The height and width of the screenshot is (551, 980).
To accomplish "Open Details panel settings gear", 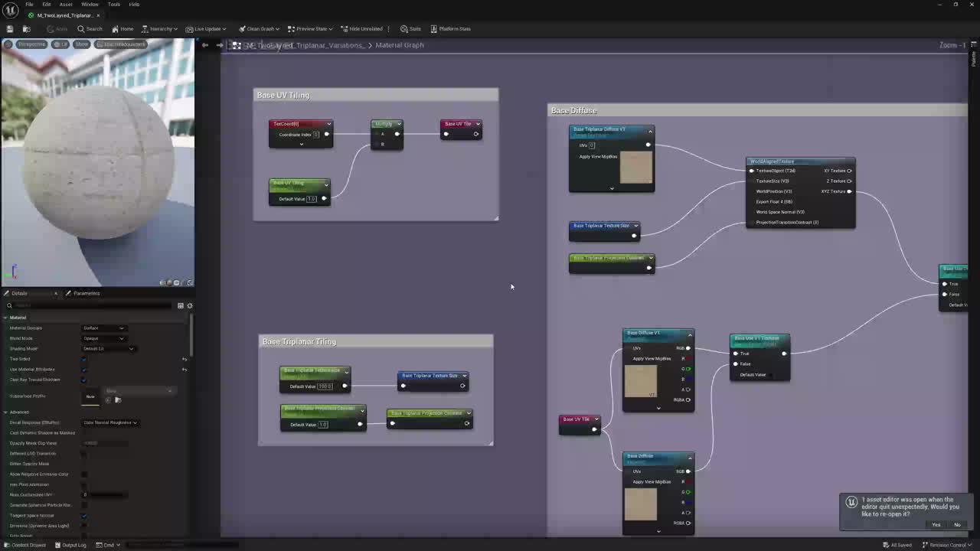I will [190, 305].
